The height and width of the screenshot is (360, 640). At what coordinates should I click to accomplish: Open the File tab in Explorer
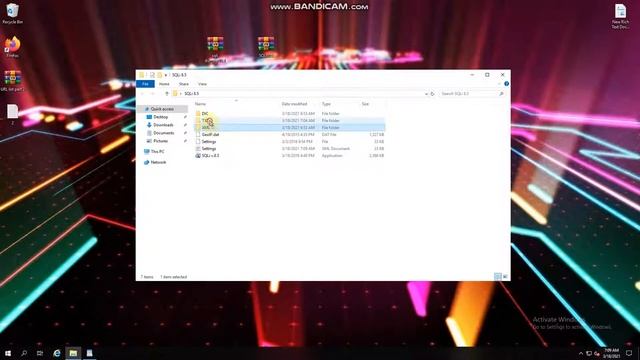tap(145, 84)
